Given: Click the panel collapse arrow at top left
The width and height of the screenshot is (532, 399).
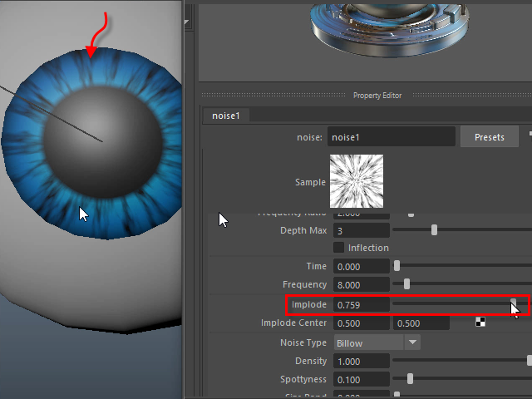Looking at the screenshot, I should [187, 22].
